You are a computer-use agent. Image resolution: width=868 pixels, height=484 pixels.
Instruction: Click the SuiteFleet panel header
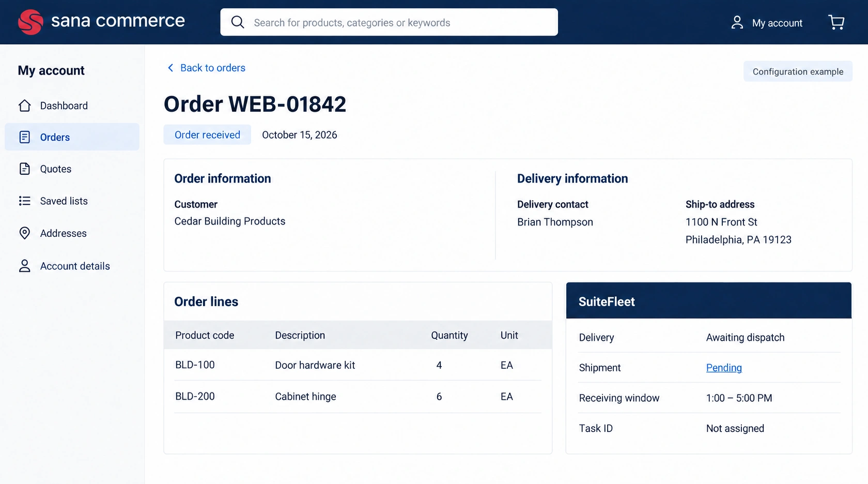click(x=709, y=300)
